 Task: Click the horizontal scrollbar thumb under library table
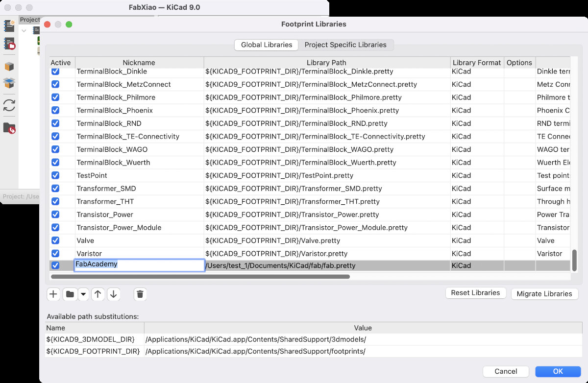pyautogui.click(x=200, y=277)
